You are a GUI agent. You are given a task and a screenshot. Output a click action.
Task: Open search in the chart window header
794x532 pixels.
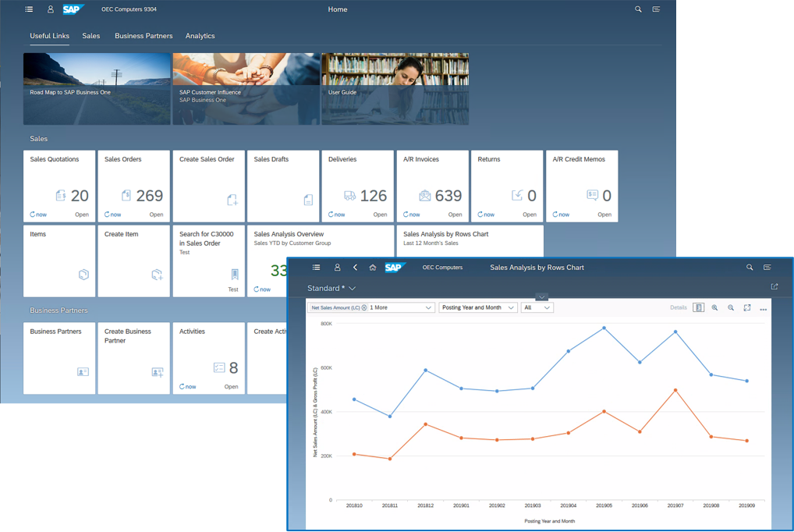click(750, 268)
